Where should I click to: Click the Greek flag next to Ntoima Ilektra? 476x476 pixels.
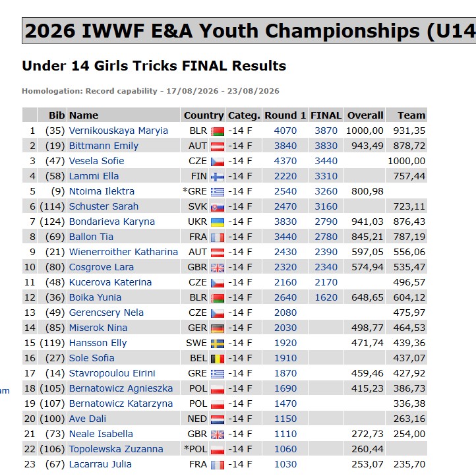[218, 192]
